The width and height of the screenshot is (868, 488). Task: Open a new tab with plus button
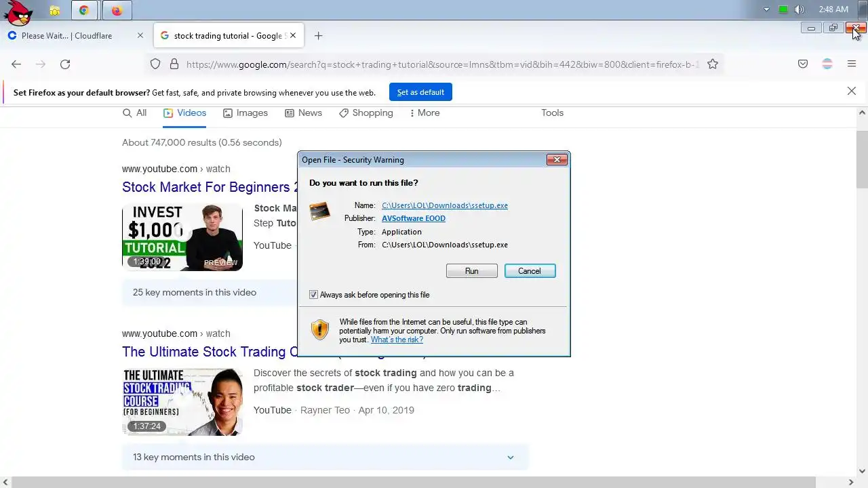318,35
